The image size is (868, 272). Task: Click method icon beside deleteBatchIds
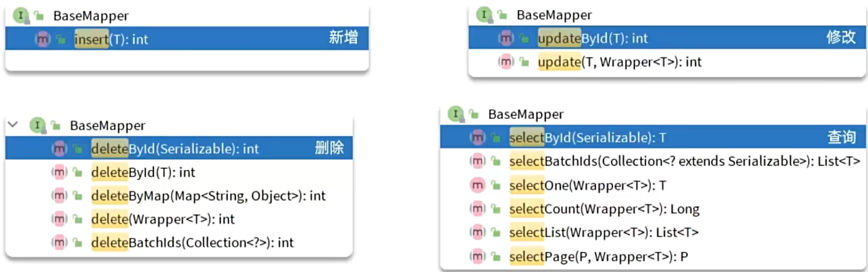point(59,242)
